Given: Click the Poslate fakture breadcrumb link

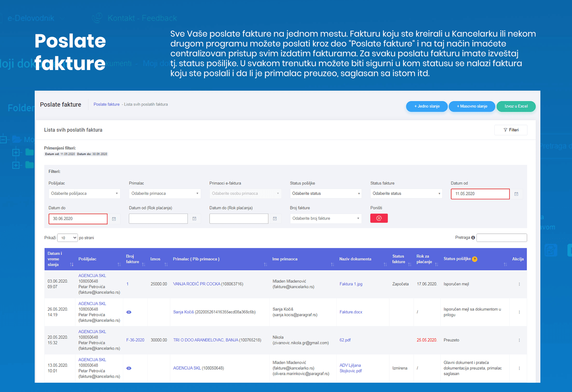Looking at the screenshot, I should [106, 104].
